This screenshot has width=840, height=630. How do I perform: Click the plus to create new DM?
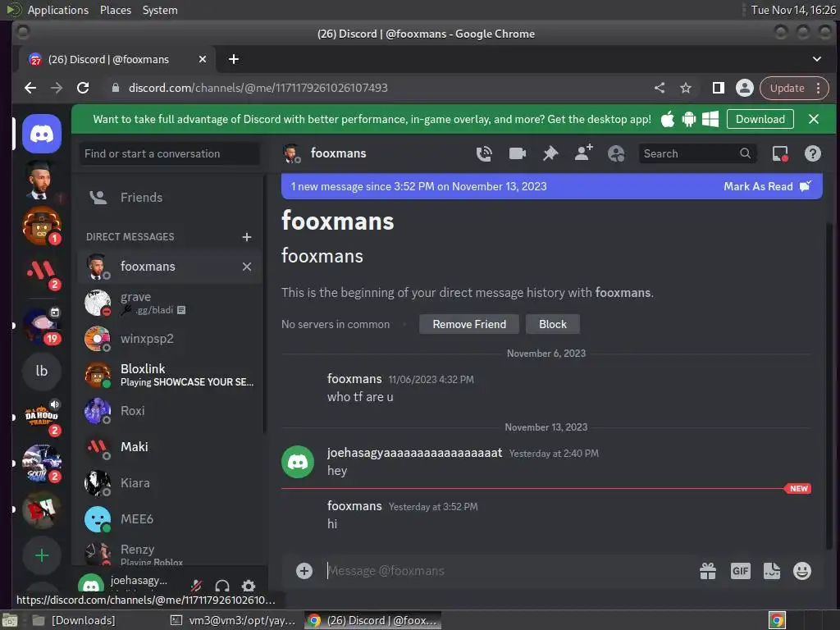[x=246, y=237]
